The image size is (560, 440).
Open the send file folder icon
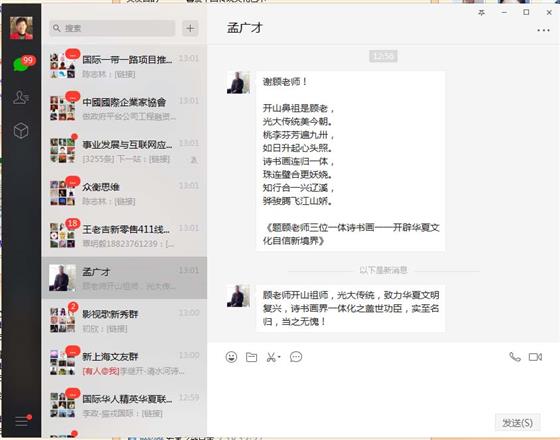251,357
